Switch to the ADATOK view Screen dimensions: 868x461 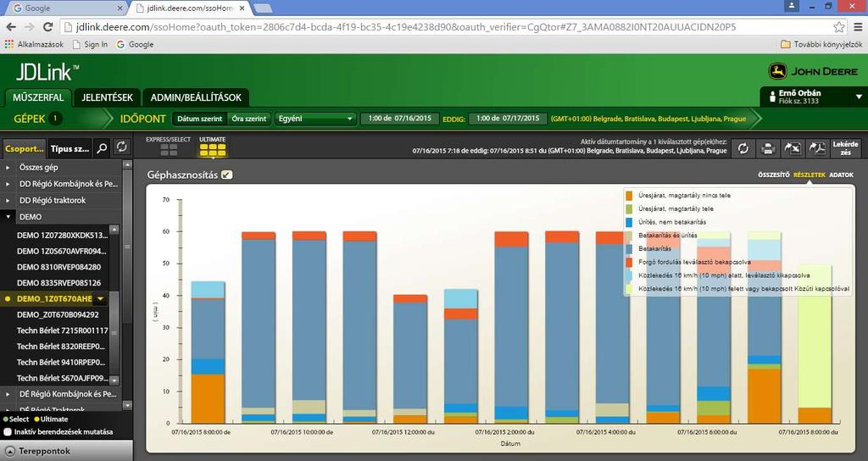pos(841,175)
